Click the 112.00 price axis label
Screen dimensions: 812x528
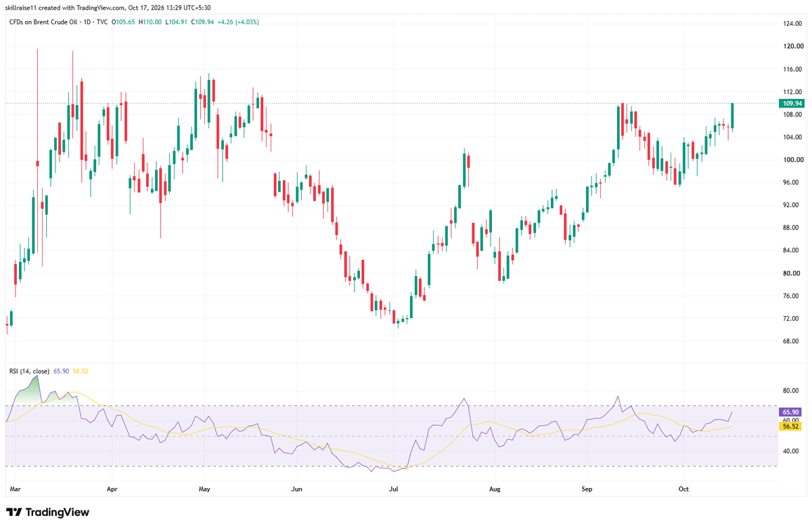[792, 92]
